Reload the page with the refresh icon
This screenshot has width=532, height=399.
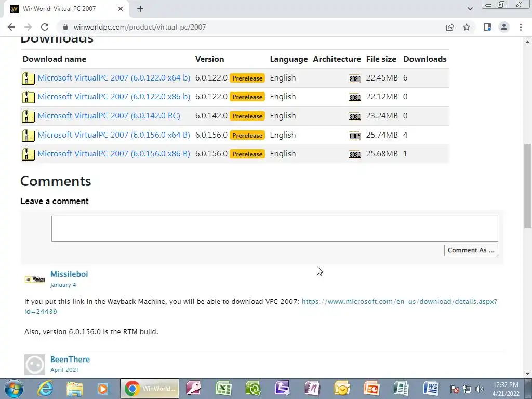(x=45, y=27)
